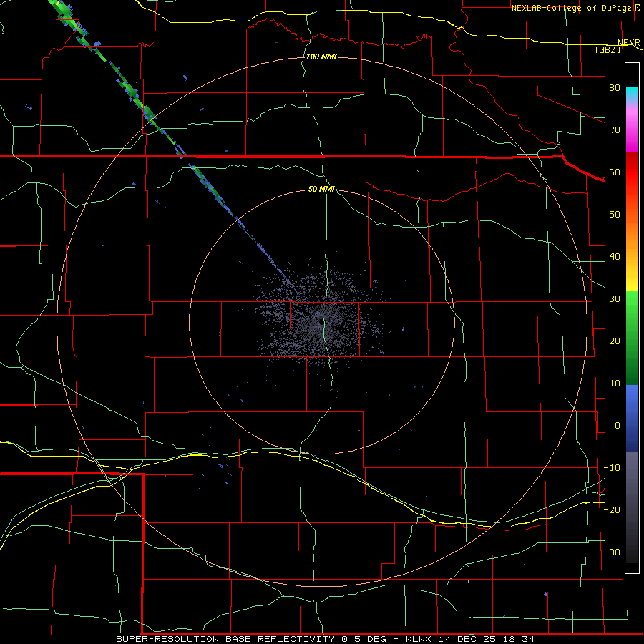Image resolution: width=644 pixels, height=644 pixels.
Task: Click the 50 dBZ scale value
Action: click(x=615, y=215)
